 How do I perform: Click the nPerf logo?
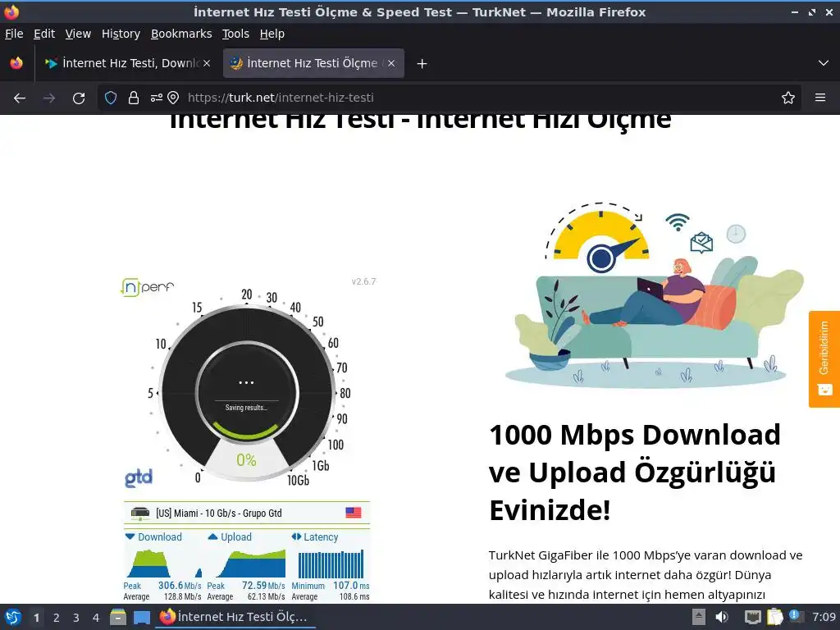point(148,287)
